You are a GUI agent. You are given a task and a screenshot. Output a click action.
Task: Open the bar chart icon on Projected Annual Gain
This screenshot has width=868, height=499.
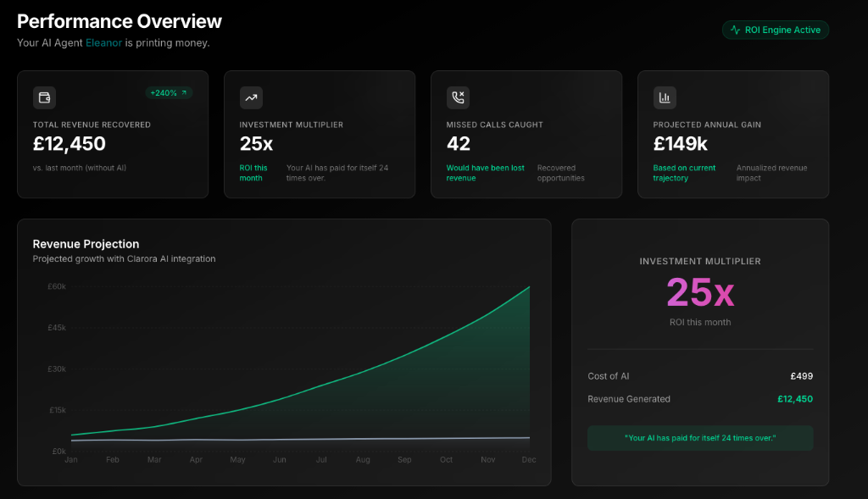pyautogui.click(x=665, y=97)
